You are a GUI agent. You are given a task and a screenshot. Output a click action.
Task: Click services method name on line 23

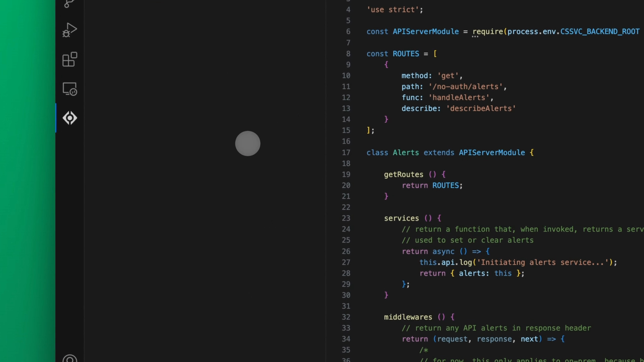pyautogui.click(x=401, y=218)
